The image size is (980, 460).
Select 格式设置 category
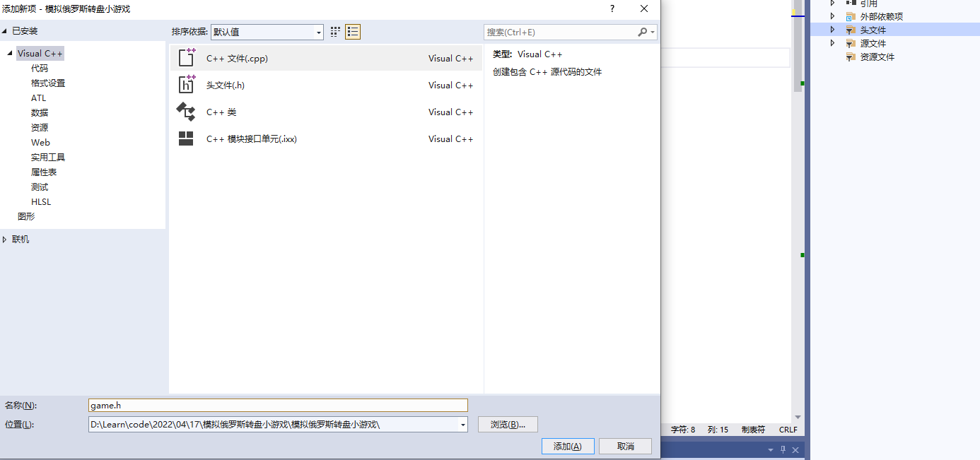coord(48,83)
